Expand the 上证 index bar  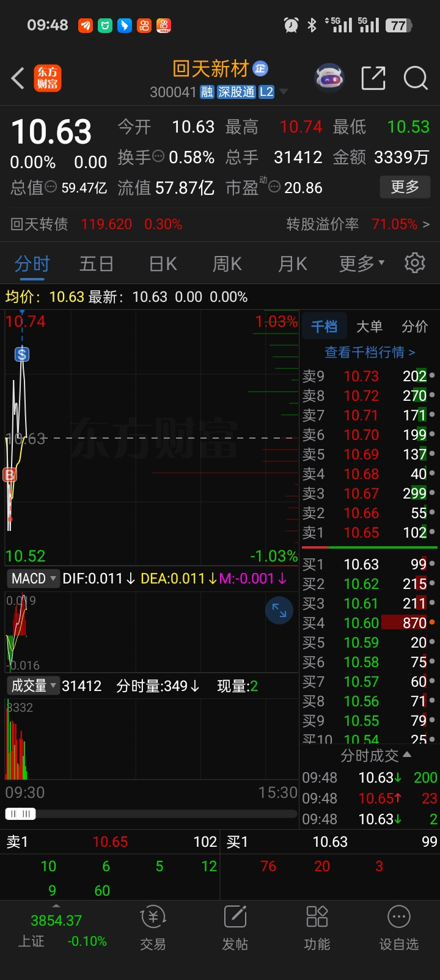pos(56,905)
